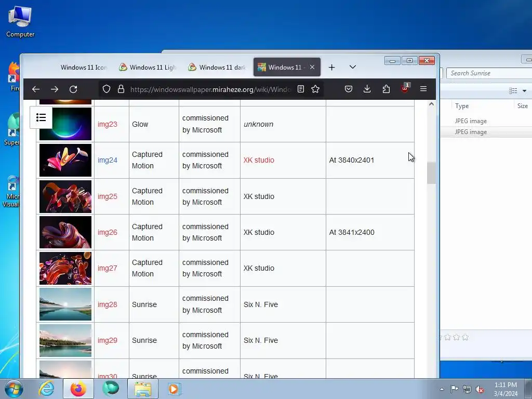Select second JPEG image row in Explorer

pyautogui.click(x=486, y=132)
